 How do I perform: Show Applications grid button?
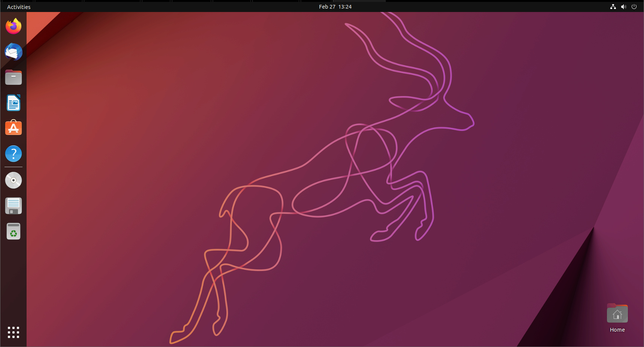click(13, 332)
